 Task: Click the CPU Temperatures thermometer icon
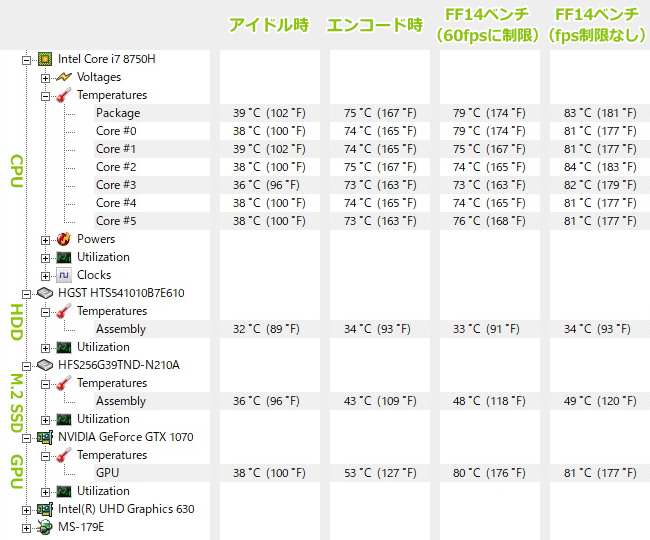pos(64,95)
